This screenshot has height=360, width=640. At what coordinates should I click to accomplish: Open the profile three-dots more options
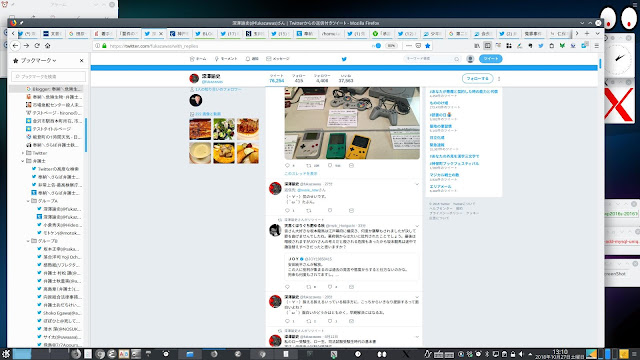point(499,78)
